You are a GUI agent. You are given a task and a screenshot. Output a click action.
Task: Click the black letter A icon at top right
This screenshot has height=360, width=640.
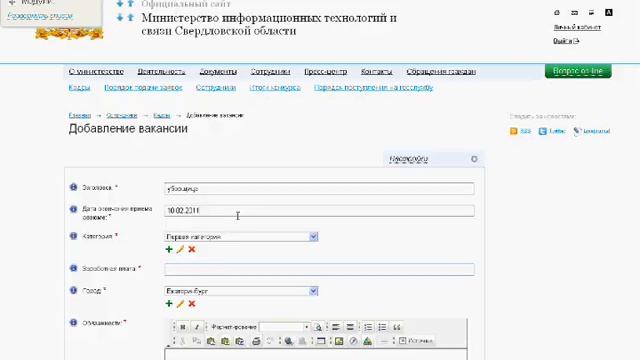tap(609, 12)
